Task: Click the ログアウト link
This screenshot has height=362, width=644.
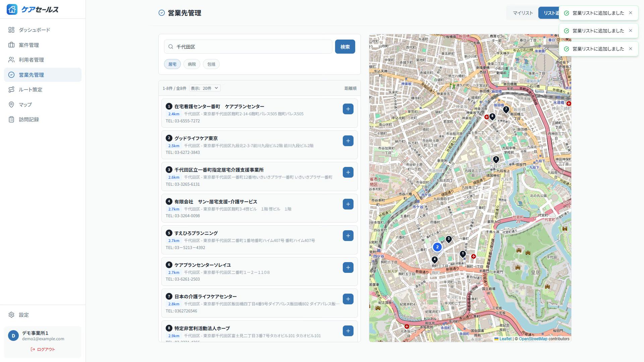Action: [43, 349]
